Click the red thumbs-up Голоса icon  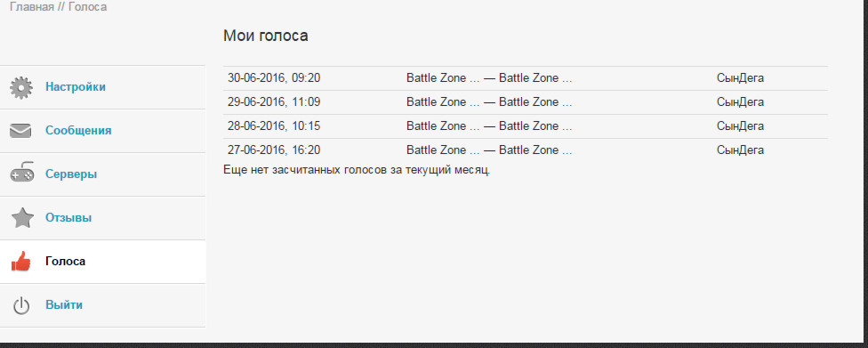pyautogui.click(x=21, y=261)
